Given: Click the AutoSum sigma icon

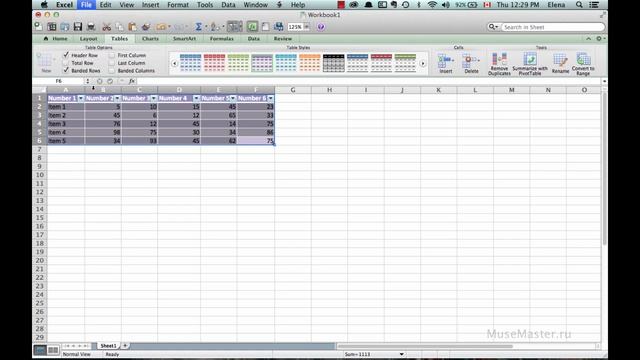Looking at the screenshot, I should click(198, 27).
